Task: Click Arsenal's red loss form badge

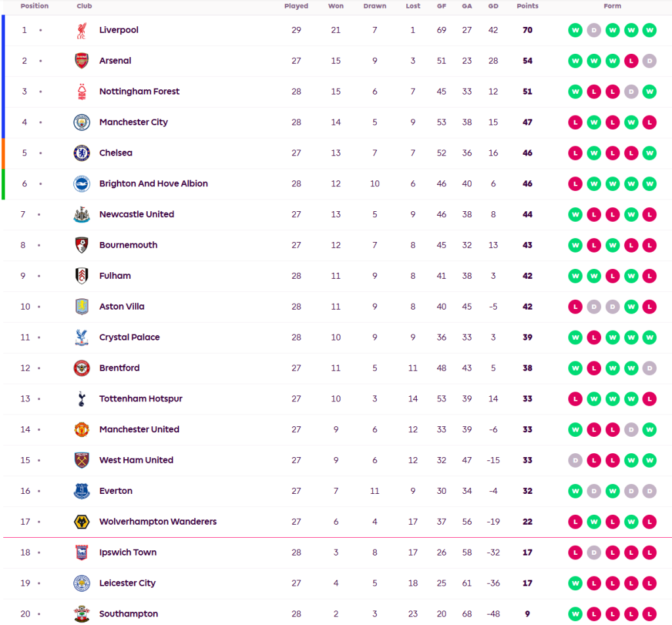Action: 631,61
